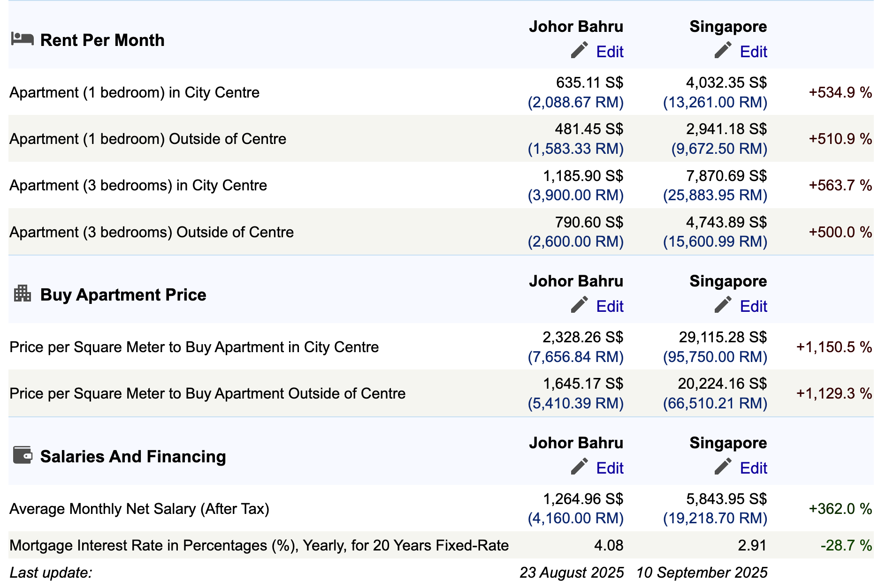This screenshot has height=588, width=886.
Task: Click 'Average Monthly Net Salary (After Tax)' label
Action: pyautogui.click(x=139, y=509)
